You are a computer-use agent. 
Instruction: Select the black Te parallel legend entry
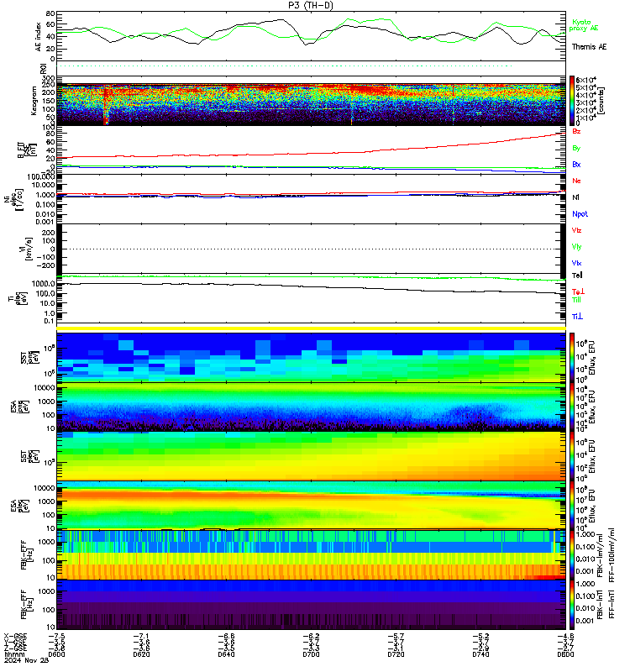(x=577, y=276)
